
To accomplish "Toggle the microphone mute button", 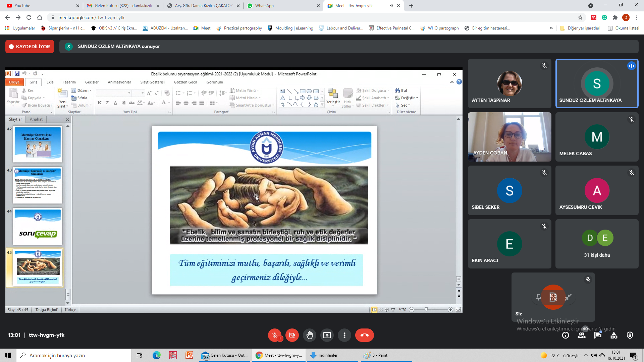I will tap(274, 335).
